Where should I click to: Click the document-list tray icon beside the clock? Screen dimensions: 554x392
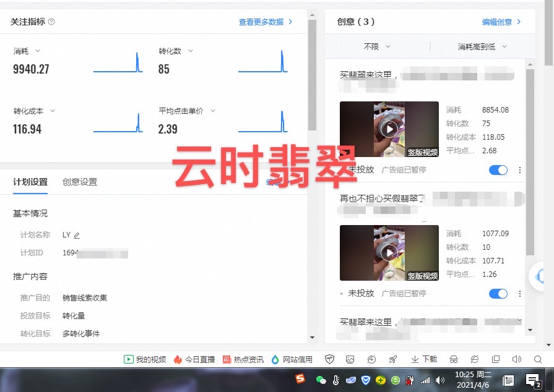pyautogui.click(x=508, y=380)
